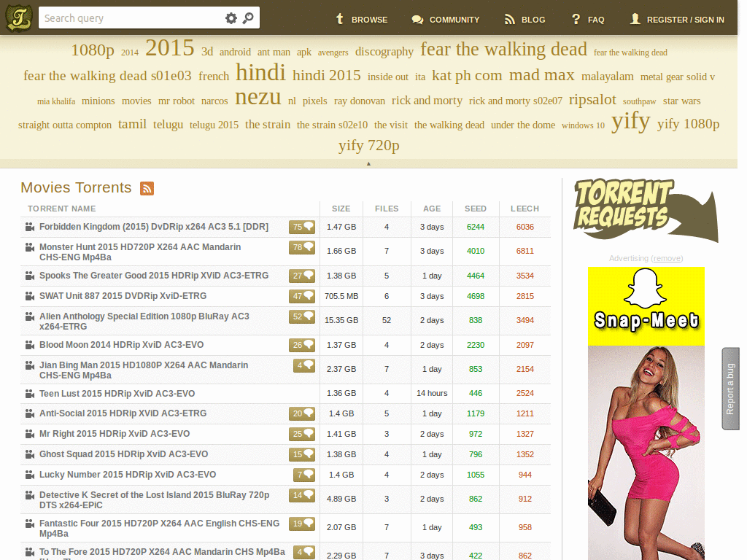The image size is (747, 560).
Task: Click the site logo icon
Action: click(18, 17)
